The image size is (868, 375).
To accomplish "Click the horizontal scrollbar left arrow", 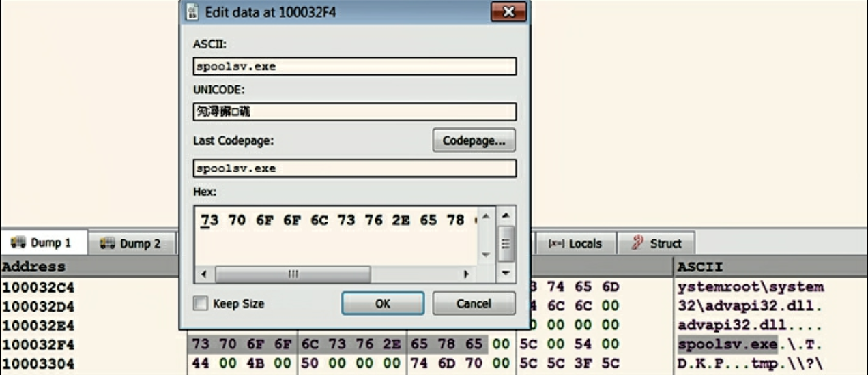I will [203, 274].
